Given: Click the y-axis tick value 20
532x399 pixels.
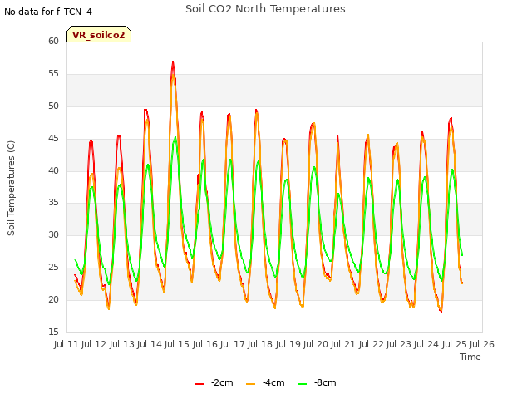Looking at the screenshot, I should (53, 299).
